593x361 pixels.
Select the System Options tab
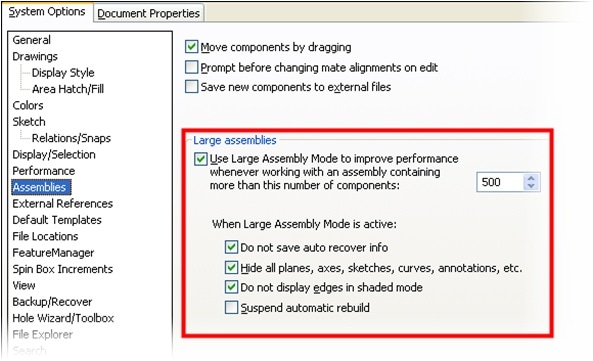pos(47,12)
